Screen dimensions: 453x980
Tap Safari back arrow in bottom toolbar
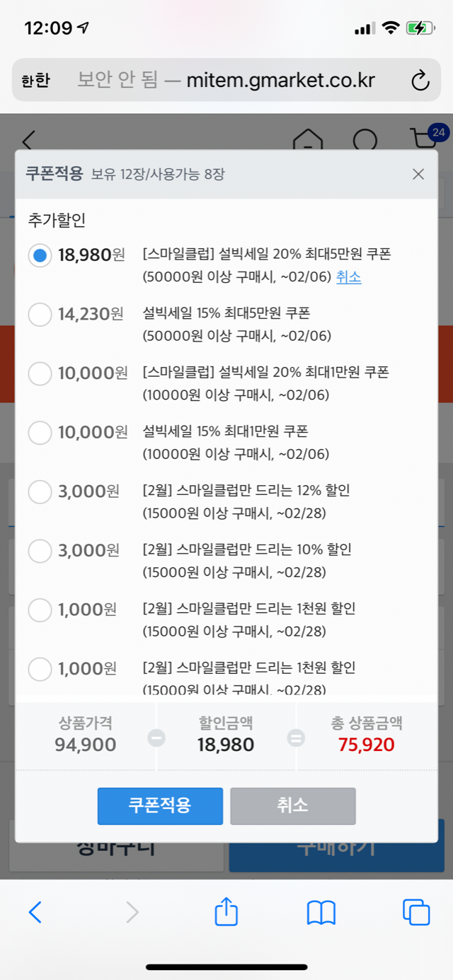35,913
